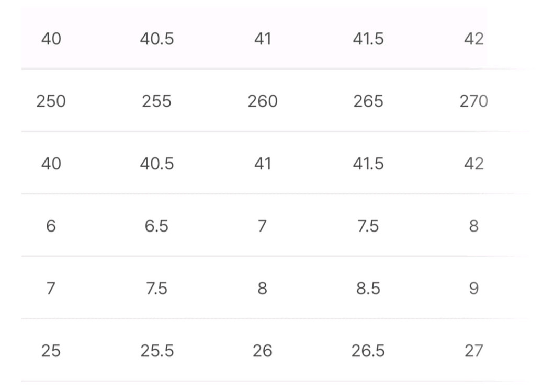
Task: Click the cell showing 9
Action: (473, 288)
